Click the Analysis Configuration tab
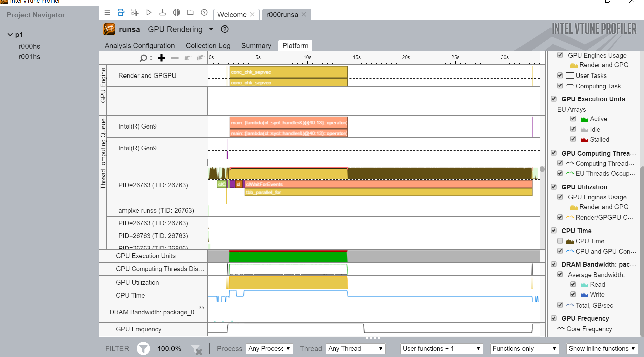The image size is (644, 357). pos(140,46)
